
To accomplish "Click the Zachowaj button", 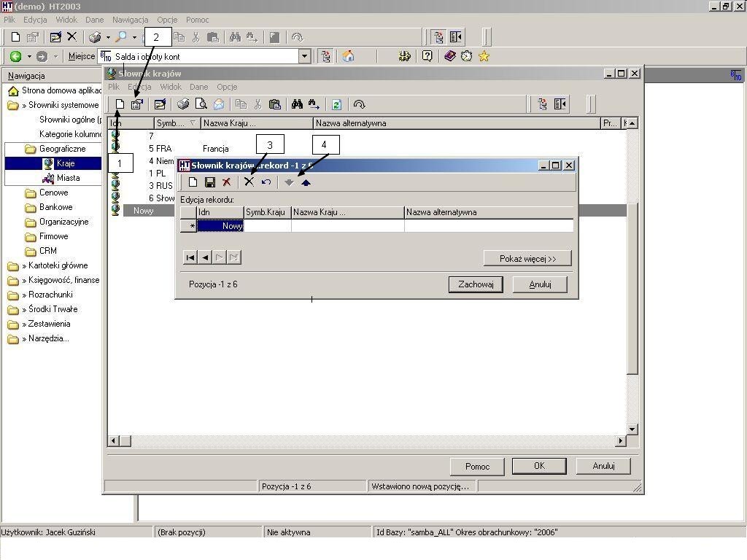I will 476,284.
